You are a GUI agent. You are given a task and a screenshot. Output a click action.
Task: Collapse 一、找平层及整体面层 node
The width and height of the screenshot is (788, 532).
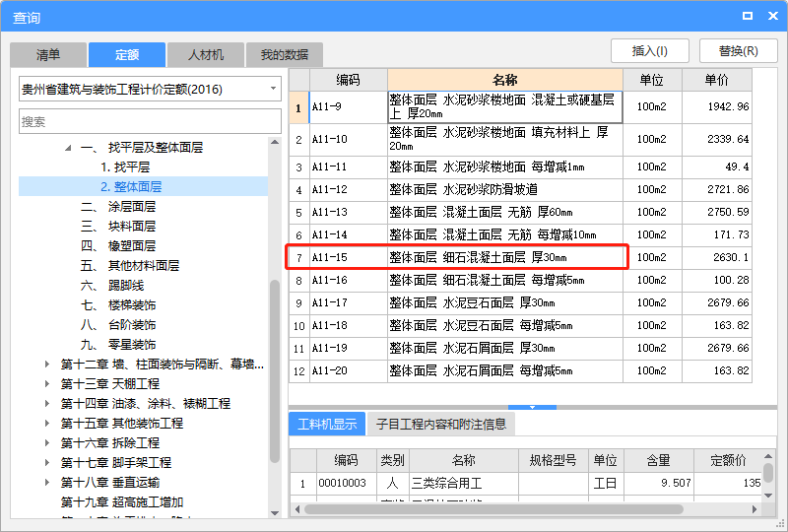click(x=68, y=148)
